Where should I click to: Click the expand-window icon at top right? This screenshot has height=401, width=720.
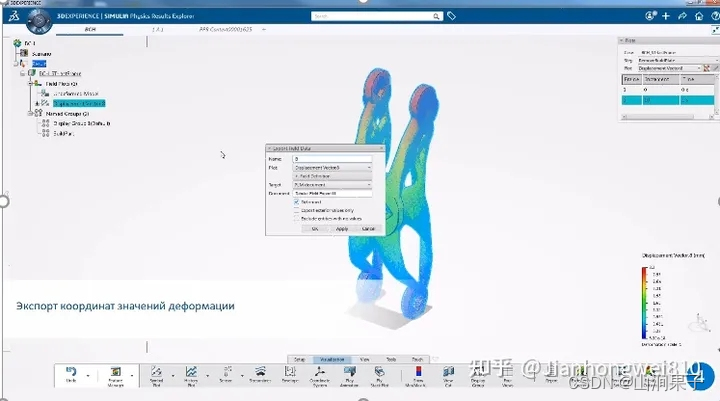click(715, 30)
